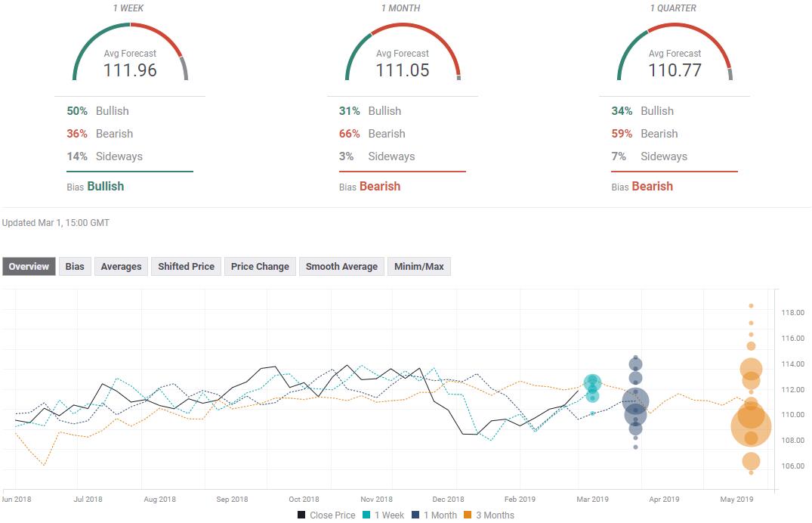Toggle the teal 1 Week legend swatch
The image size is (812, 523).
[366, 515]
